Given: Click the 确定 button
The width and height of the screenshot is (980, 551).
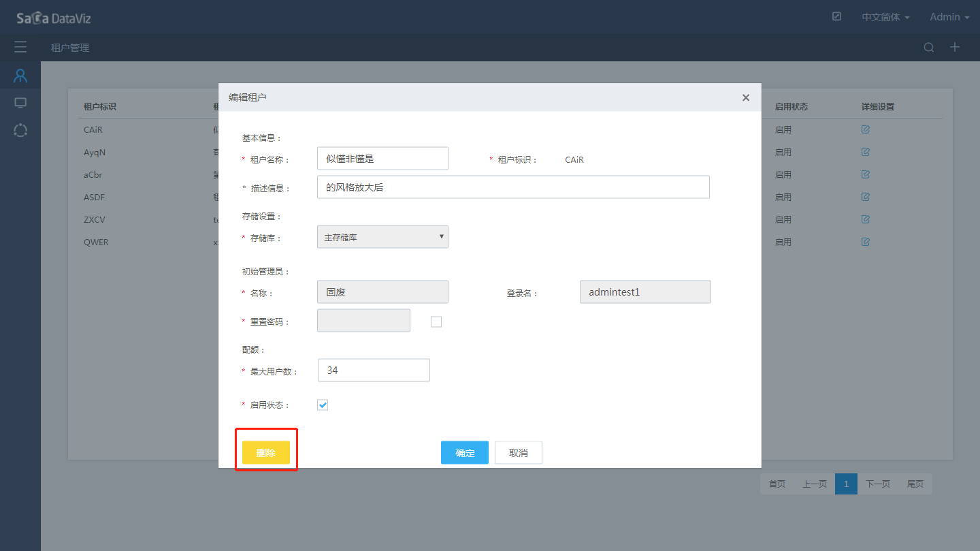Looking at the screenshot, I should [465, 453].
